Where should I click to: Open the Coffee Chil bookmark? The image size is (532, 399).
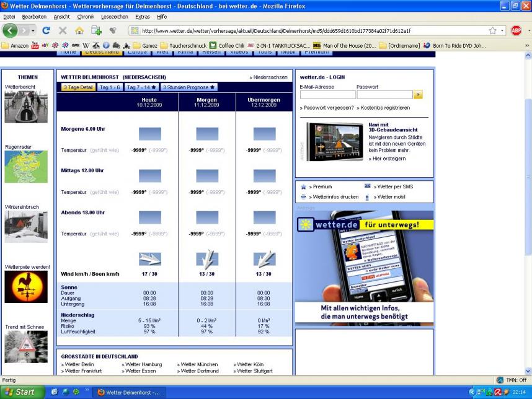[x=227, y=45]
